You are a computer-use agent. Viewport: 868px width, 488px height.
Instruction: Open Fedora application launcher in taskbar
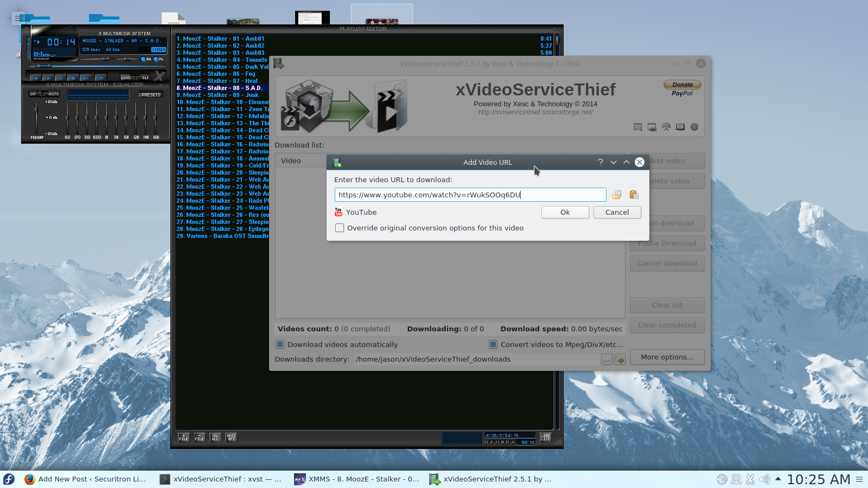[9, 479]
